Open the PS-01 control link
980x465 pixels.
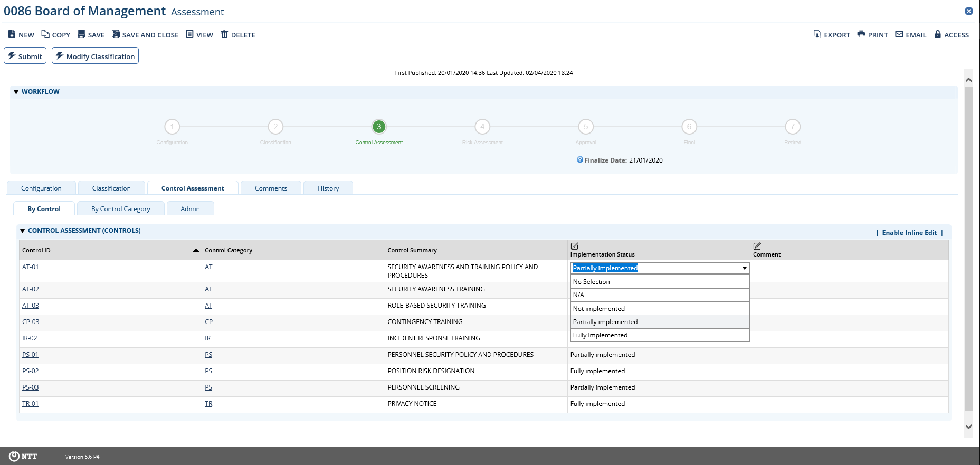coord(30,355)
